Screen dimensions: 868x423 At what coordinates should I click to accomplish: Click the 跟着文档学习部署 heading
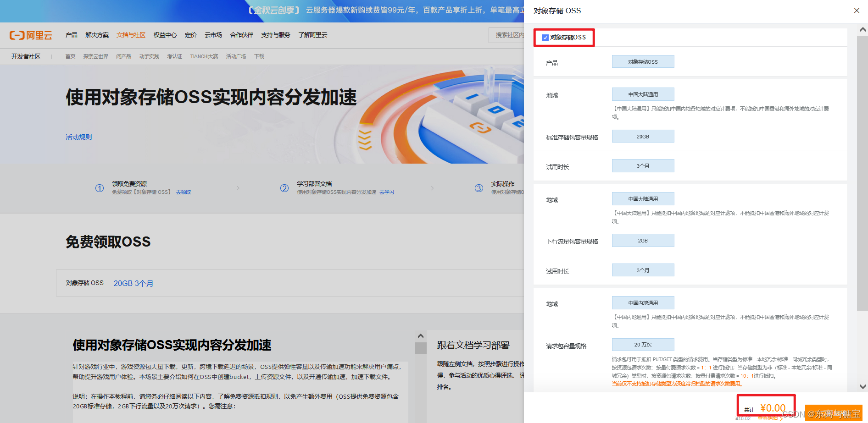point(473,345)
